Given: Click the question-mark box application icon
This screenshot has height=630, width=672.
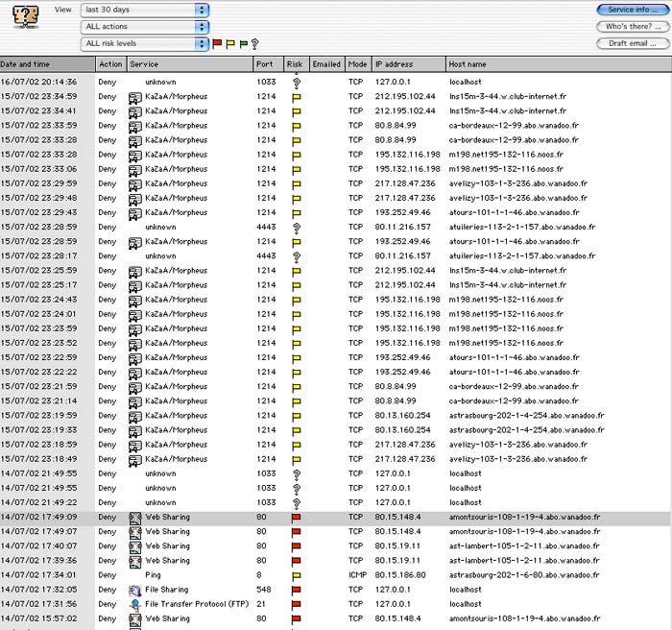Looking at the screenshot, I should point(25,16).
